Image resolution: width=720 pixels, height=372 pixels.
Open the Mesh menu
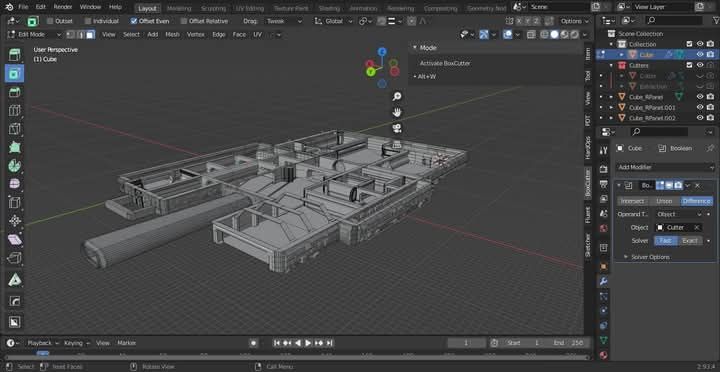pos(172,34)
